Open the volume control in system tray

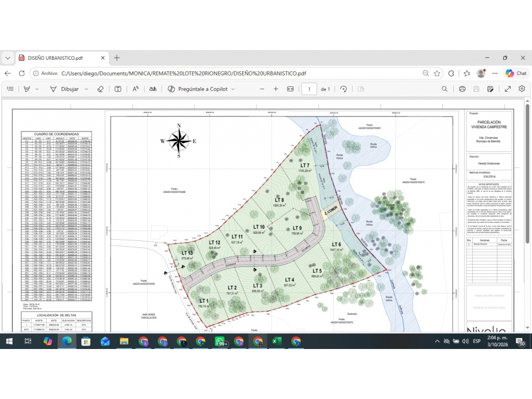[x=465, y=341]
